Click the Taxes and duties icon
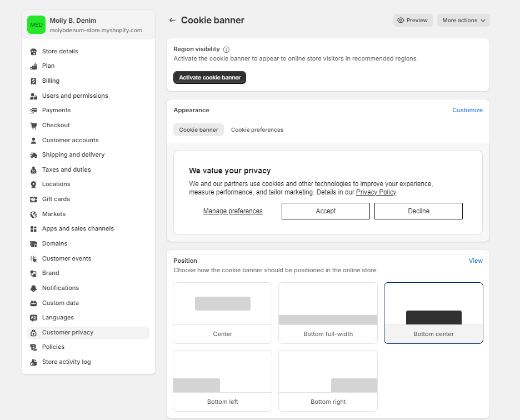 [x=33, y=170]
